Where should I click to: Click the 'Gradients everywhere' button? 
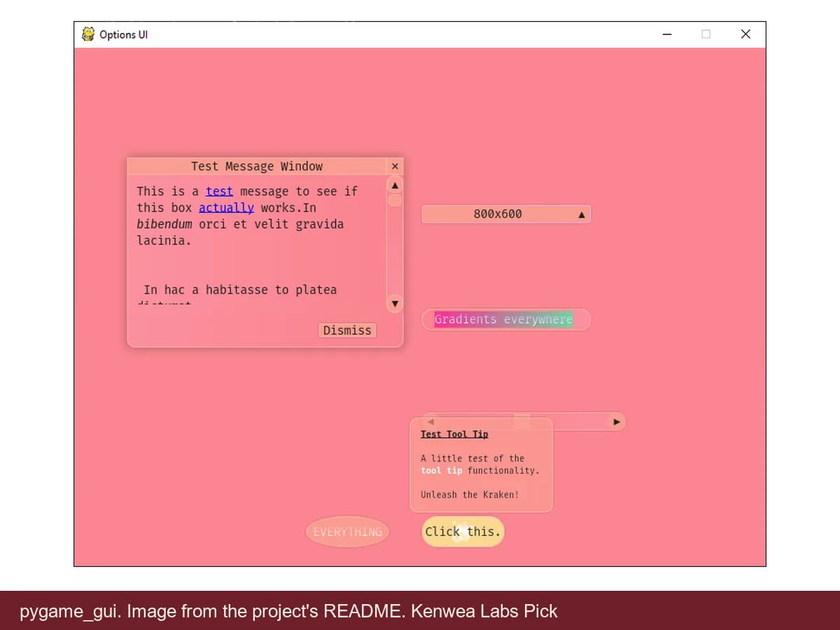pyautogui.click(x=506, y=319)
